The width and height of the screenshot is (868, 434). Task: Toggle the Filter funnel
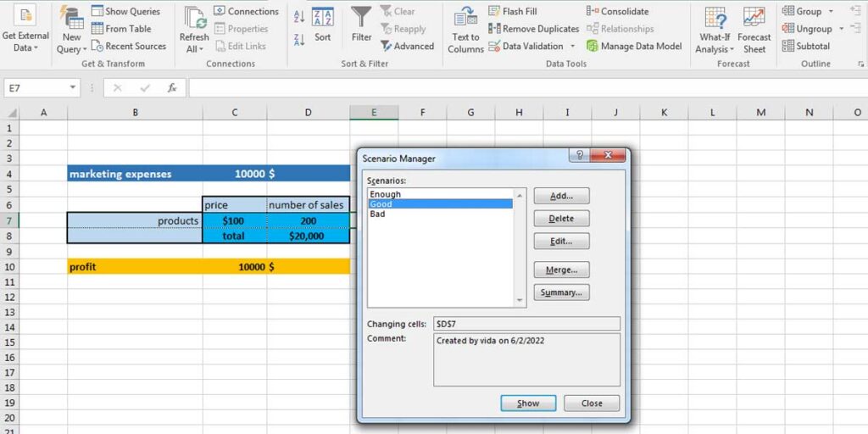pos(361,25)
